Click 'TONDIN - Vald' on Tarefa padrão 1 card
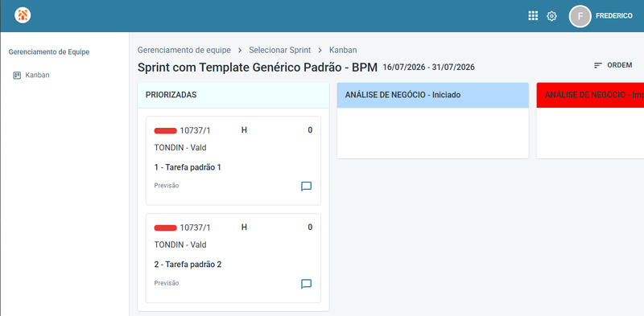The image size is (644, 316). click(x=180, y=148)
